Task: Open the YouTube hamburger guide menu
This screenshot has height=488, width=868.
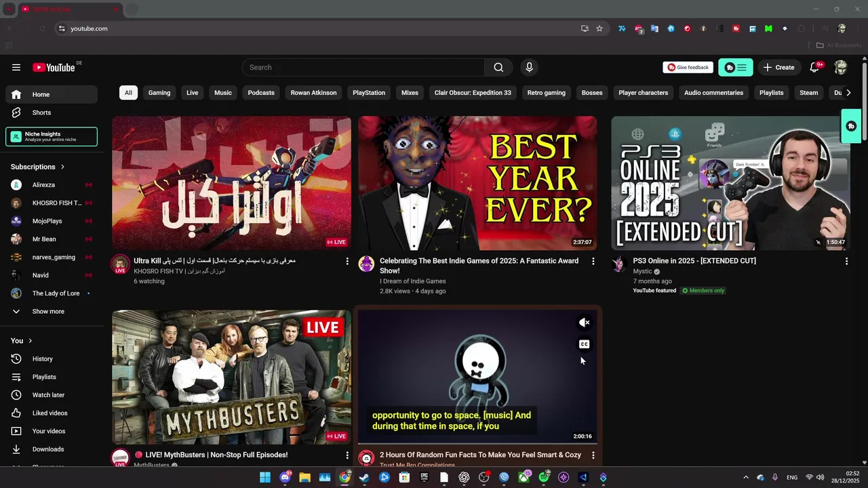Action: (16, 67)
